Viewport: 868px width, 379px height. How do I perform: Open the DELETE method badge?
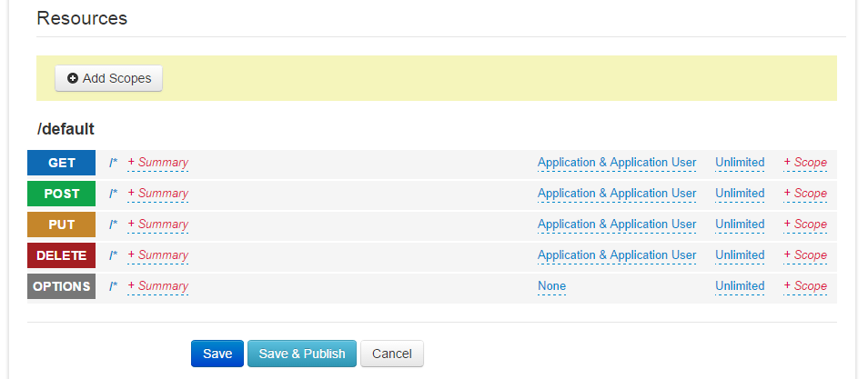[x=61, y=255]
